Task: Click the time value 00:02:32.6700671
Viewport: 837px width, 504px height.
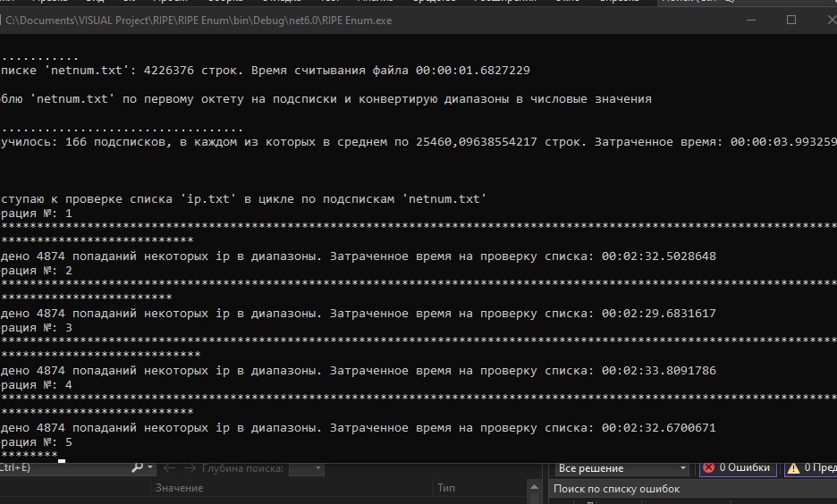Action: click(x=659, y=428)
